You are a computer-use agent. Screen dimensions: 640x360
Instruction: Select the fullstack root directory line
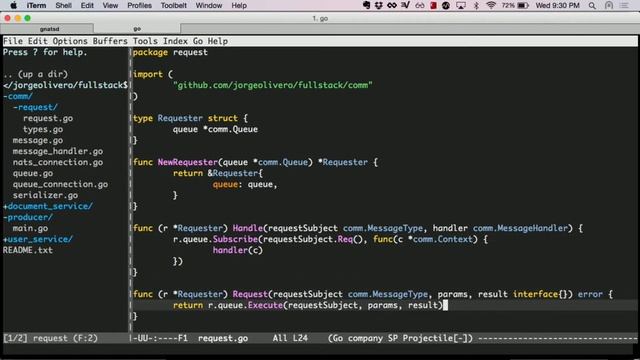(x=66, y=85)
